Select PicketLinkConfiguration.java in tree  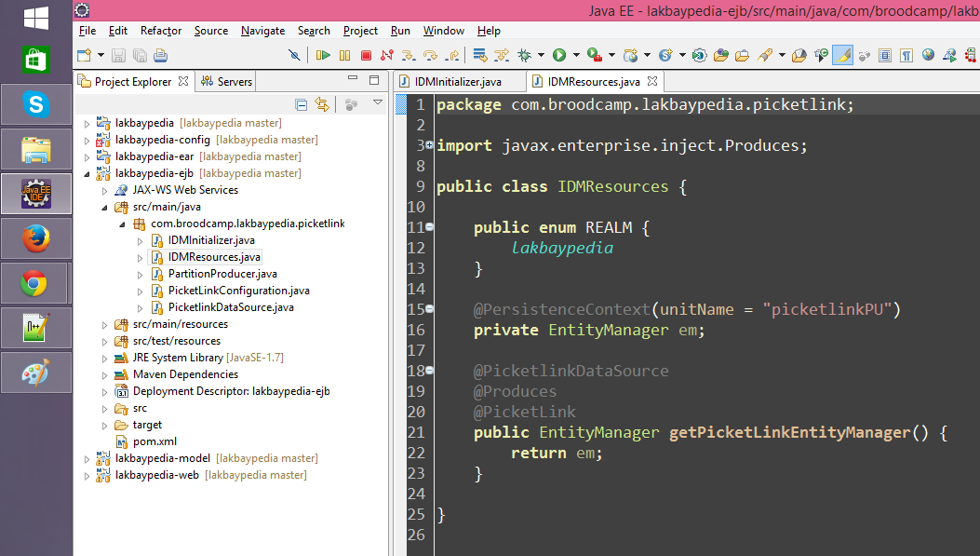click(x=239, y=291)
